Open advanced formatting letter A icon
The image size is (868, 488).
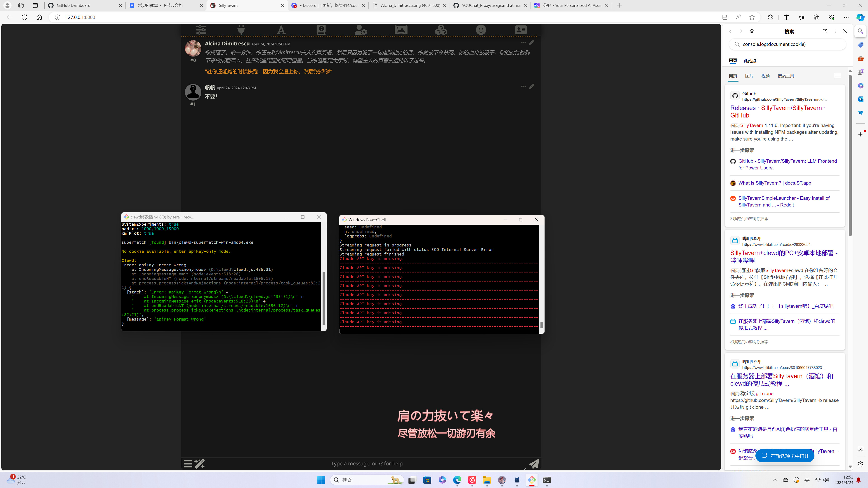[281, 30]
